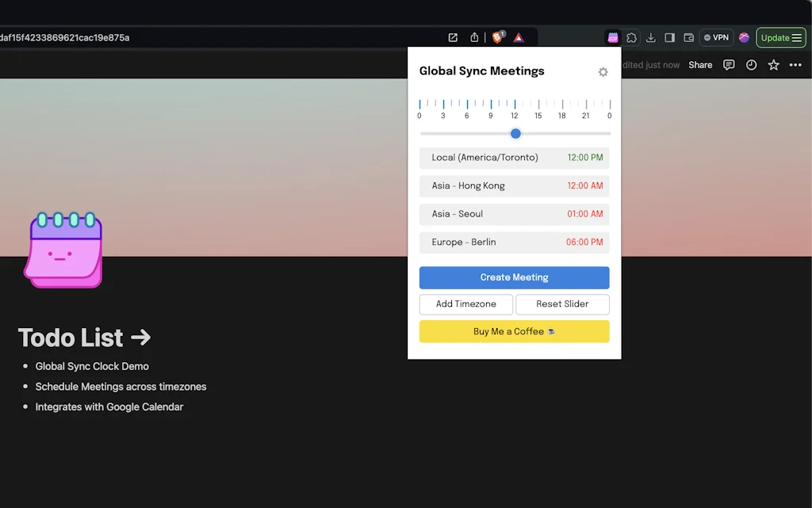
Task: Toggle the browser sidebar icon
Action: [668, 37]
